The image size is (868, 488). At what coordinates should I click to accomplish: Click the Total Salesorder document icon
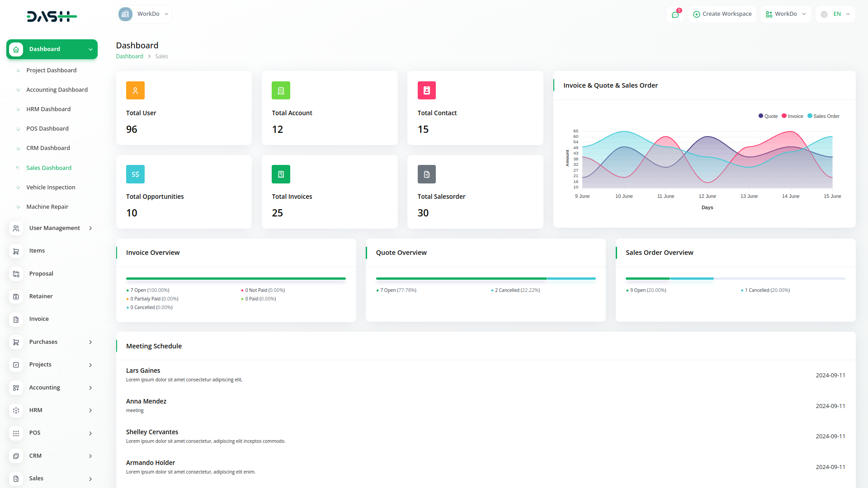[x=426, y=174]
